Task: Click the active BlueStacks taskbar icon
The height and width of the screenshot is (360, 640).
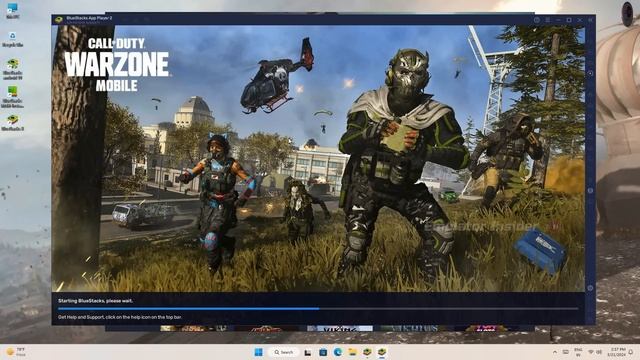Action: [382, 352]
